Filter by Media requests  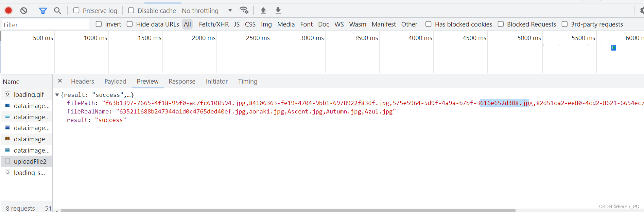286,24
